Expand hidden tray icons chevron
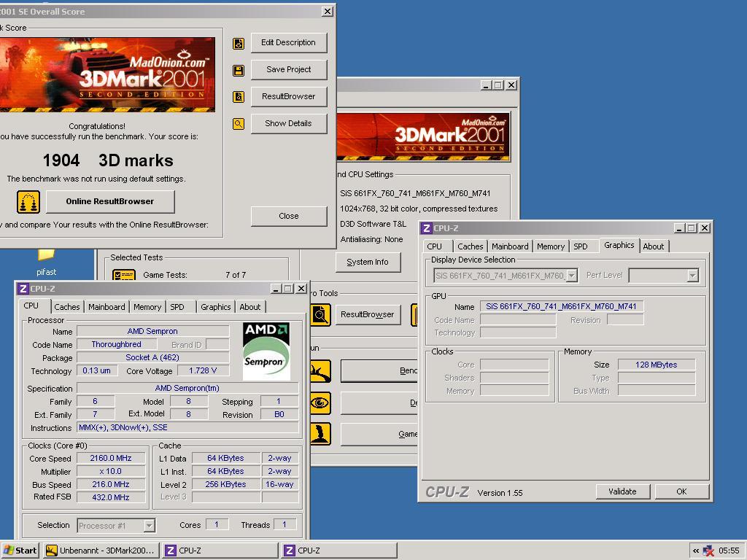The width and height of the screenshot is (747, 560). click(x=695, y=551)
